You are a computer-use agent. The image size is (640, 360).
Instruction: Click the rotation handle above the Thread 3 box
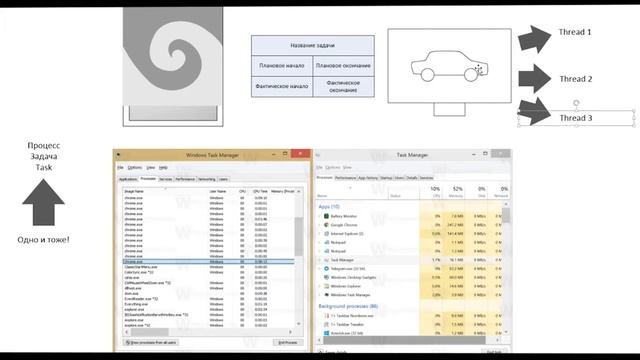coord(576,103)
